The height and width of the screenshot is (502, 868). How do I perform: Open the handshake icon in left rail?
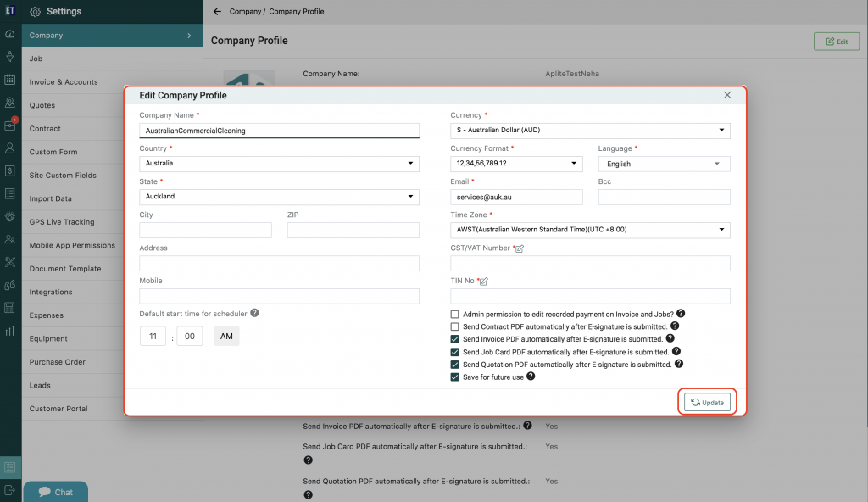[x=10, y=216]
